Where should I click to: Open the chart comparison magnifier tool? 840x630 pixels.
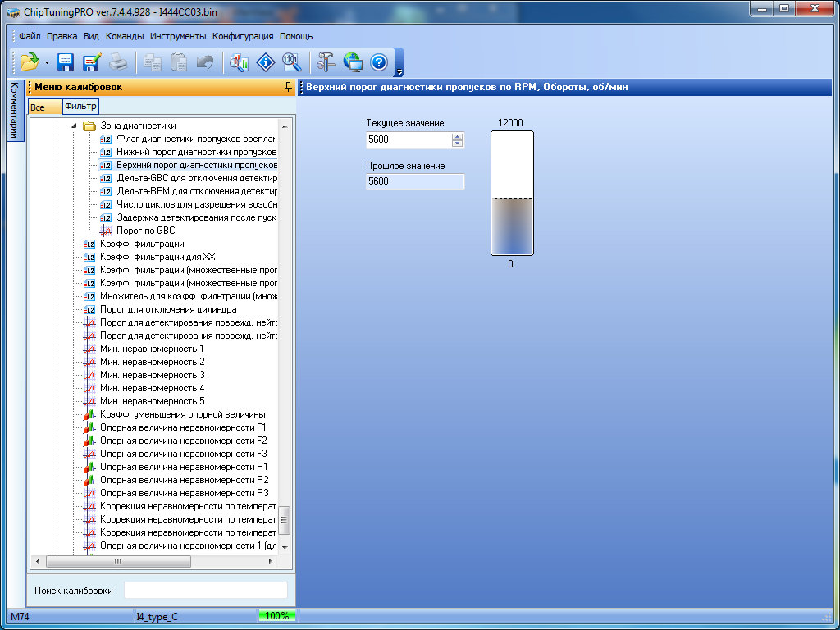click(x=239, y=62)
